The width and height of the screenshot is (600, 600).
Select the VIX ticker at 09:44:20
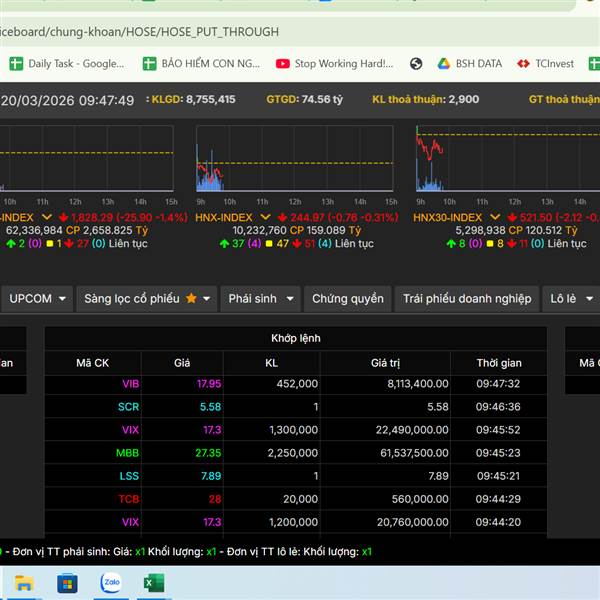(x=130, y=522)
